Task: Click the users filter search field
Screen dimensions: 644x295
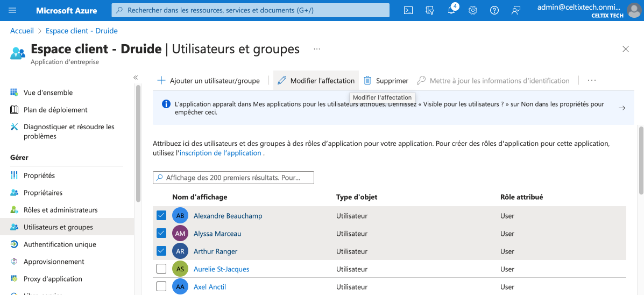Action: tap(233, 178)
